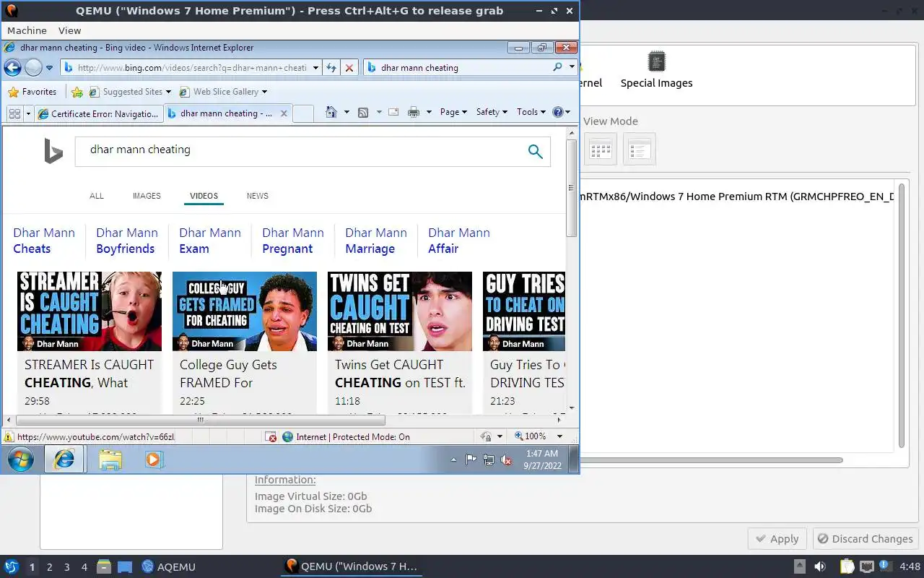924x578 pixels.
Task: Select the IMAGES results tab
Action: 147,196
